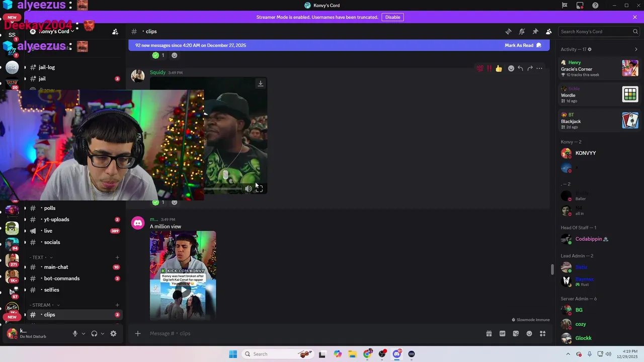Open the help question mark icon
644x362 pixels.
595,6
